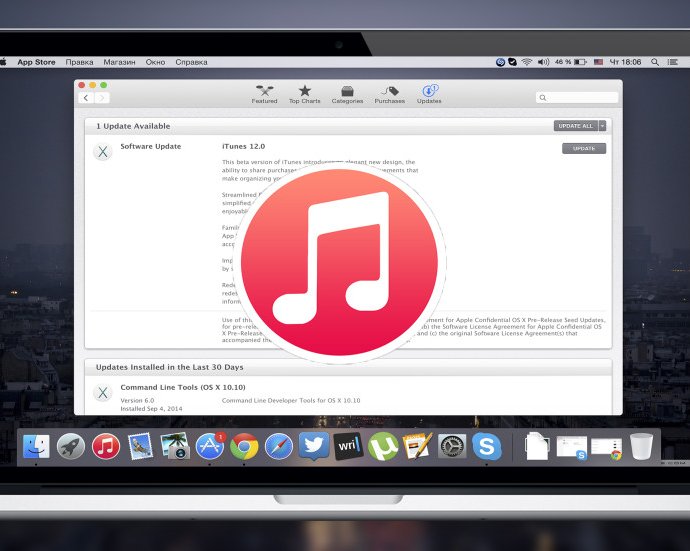The image size is (690, 551).
Task: Open the Правка menu
Action: pos(79,62)
